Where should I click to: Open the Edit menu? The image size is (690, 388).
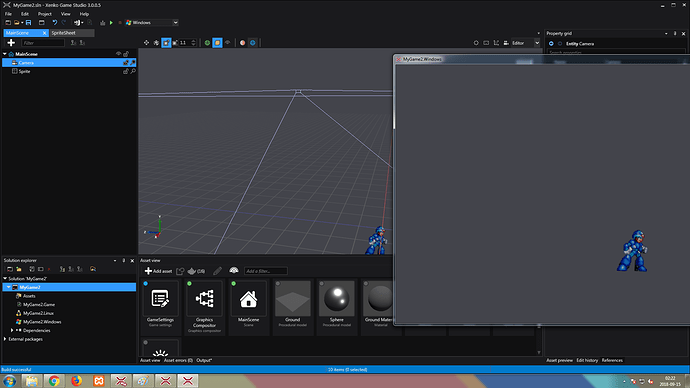25,14
